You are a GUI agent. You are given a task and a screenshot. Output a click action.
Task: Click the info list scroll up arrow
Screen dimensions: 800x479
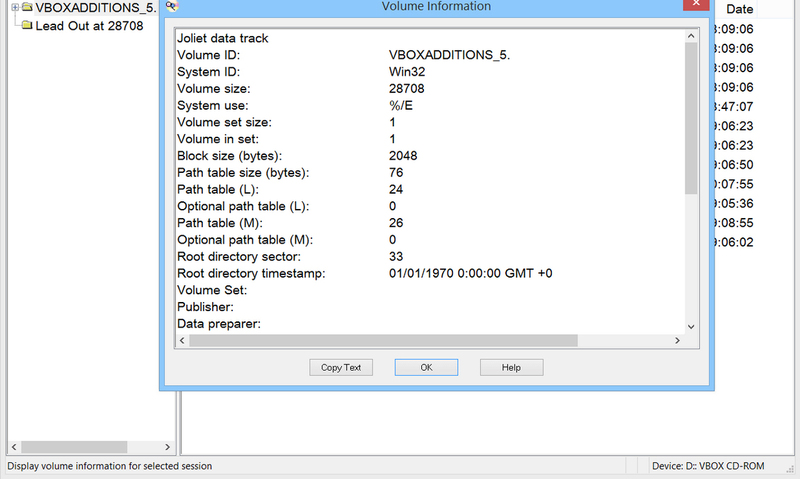tap(691, 36)
